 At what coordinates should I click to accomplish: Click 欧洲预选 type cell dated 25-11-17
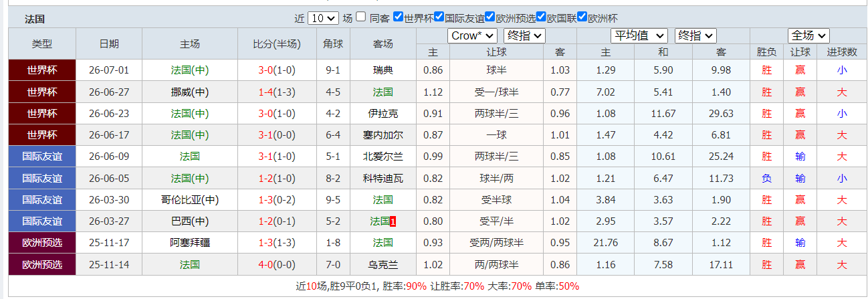(42, 242)
